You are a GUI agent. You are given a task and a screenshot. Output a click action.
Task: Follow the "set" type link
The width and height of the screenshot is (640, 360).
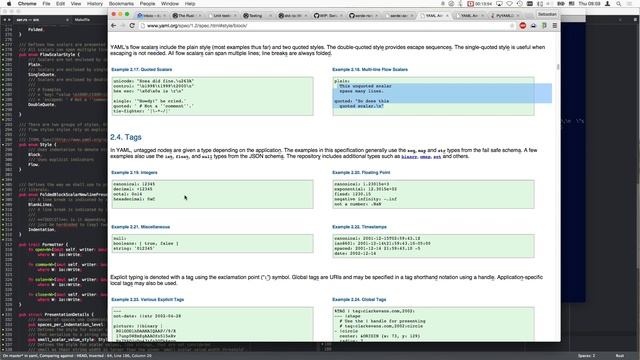[437, 156]
